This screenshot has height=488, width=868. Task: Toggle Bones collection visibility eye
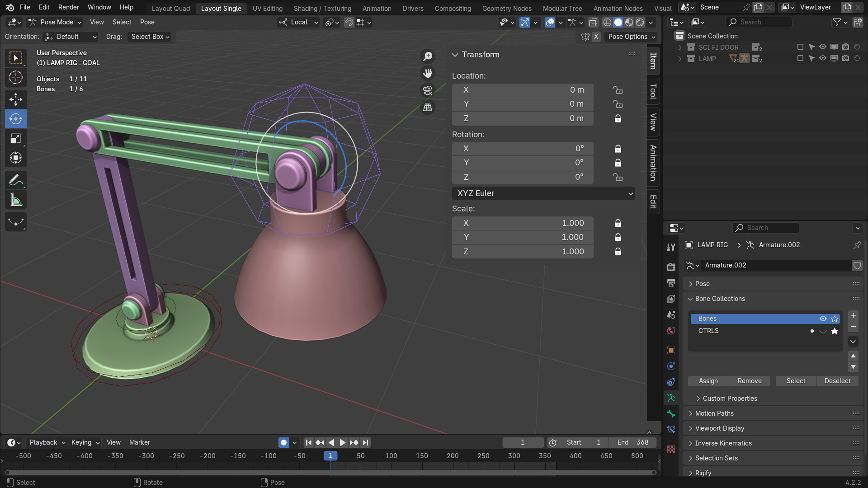point(823,319)
